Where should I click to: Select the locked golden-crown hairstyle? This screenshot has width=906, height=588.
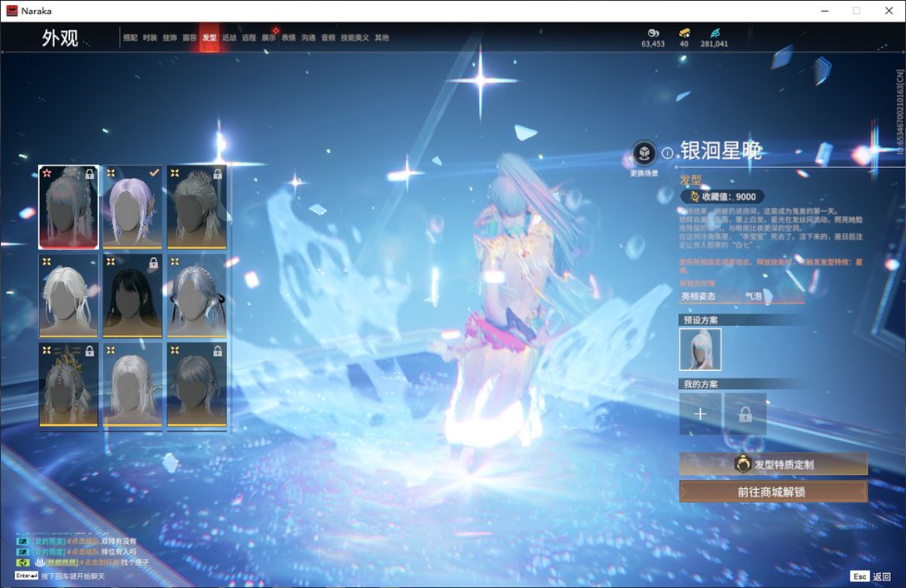[68, 385]
